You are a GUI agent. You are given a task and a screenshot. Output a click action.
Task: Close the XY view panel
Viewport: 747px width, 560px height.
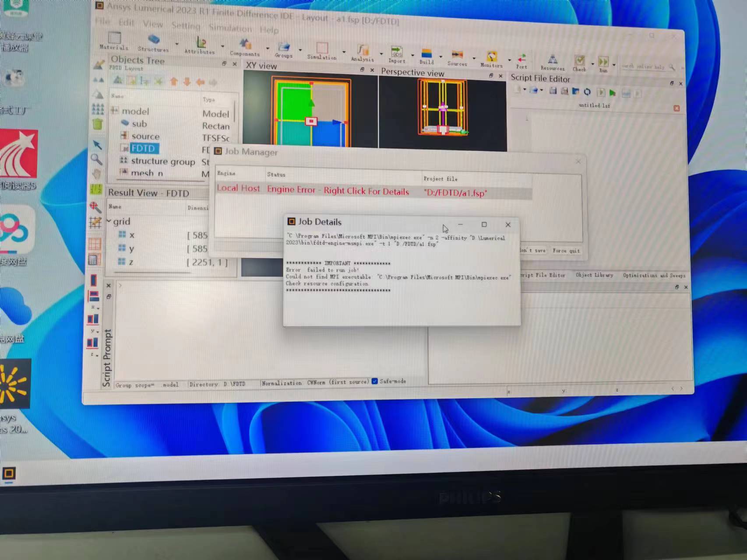click(x=372, y=70)
